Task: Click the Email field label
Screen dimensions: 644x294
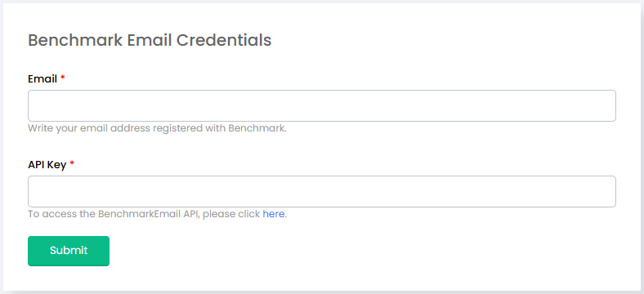Action: click(42, 79)
